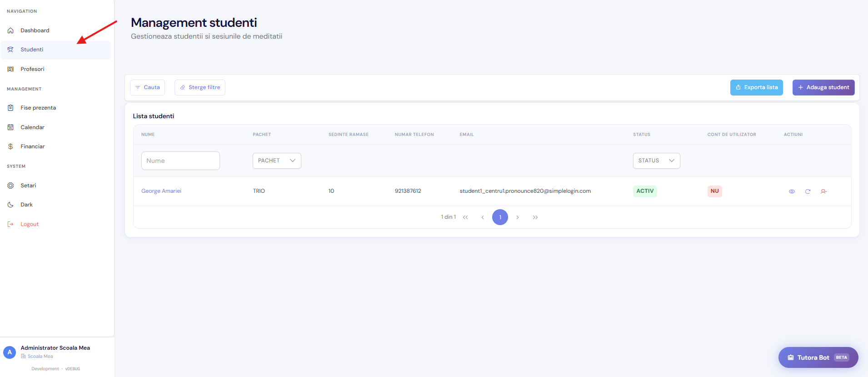Image resolution: width=868 pixels, height=377 pixels.
Task: Open the PACHET filter dropdown
Action: pyautogui.click(x=277, y=161)
